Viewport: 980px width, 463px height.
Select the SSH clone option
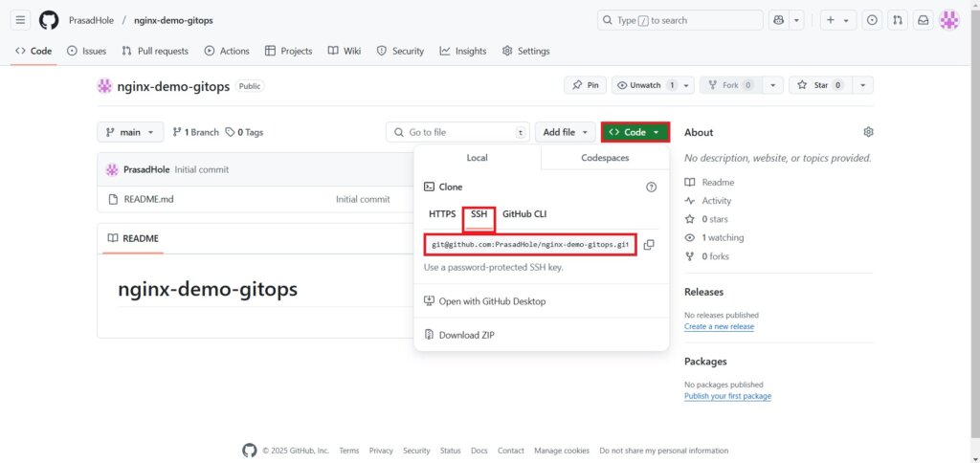pos(479,214)
